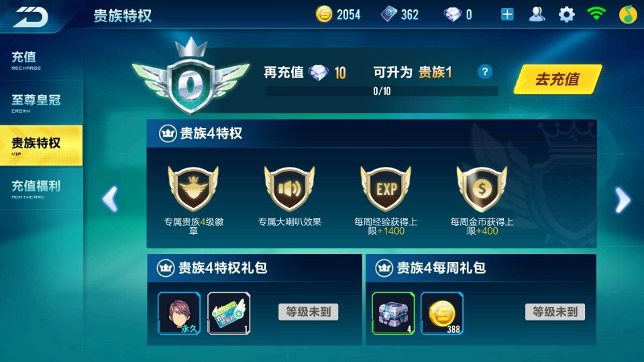Viewport: 644px width, 362px height.
Task: Open the friends profile icon
Action: (x=537, y=14)
